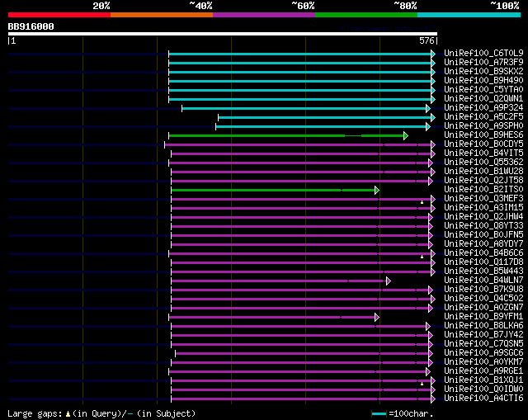
Task: Open the UniRef100_B0CDY5 label
Action: point(483,144)
